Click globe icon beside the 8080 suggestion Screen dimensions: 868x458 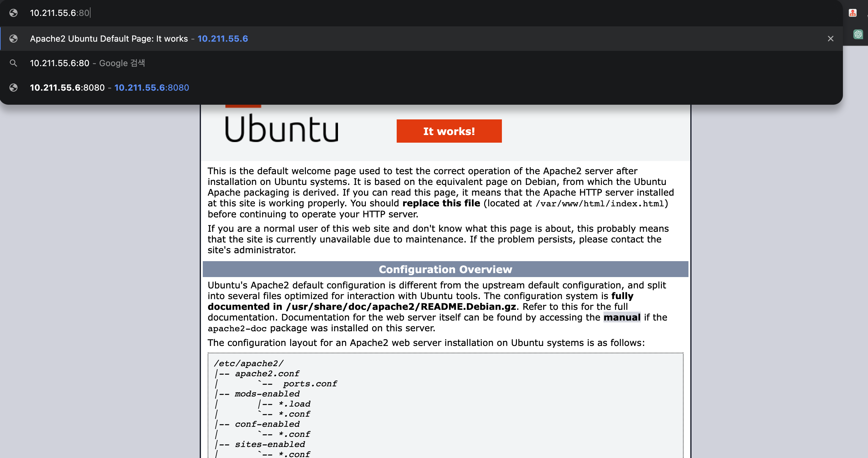tap(13, 88)
